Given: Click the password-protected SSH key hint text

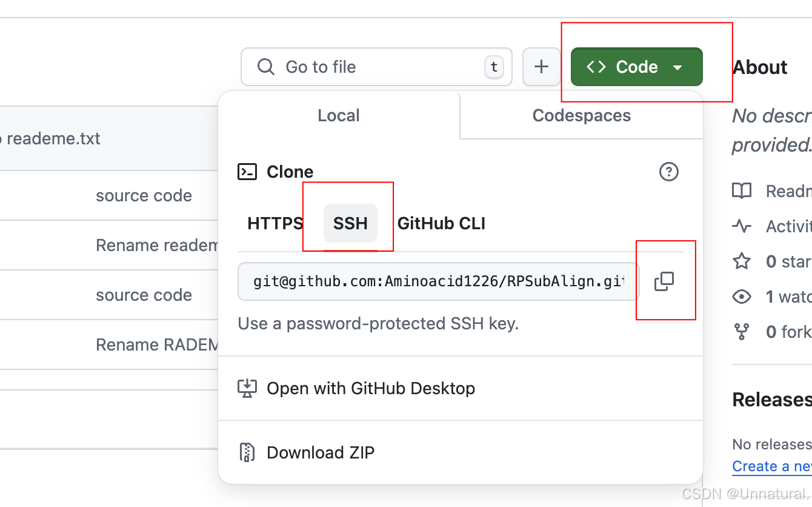Looking at the screenshot, I should pos(378,323).
